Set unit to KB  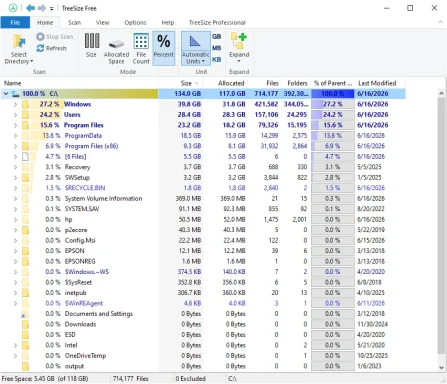pos(217,59)
